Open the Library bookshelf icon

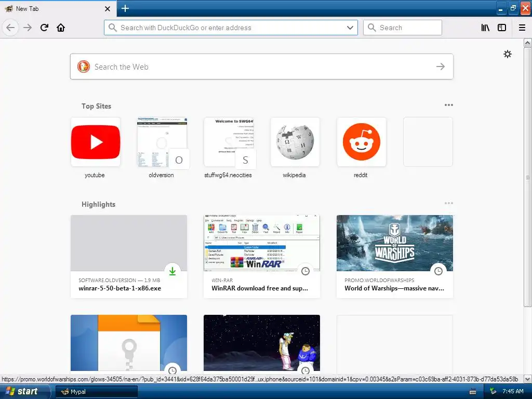point(485,28)
